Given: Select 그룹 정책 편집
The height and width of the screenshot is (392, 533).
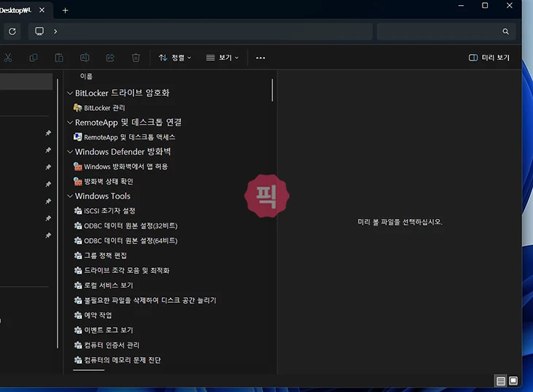Looking at the screenshot, I should pyautogui.click(x=105, y=255).
